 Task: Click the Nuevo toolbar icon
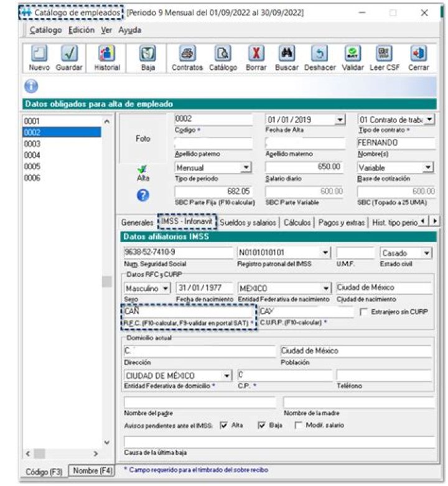[x=39, y=55]
